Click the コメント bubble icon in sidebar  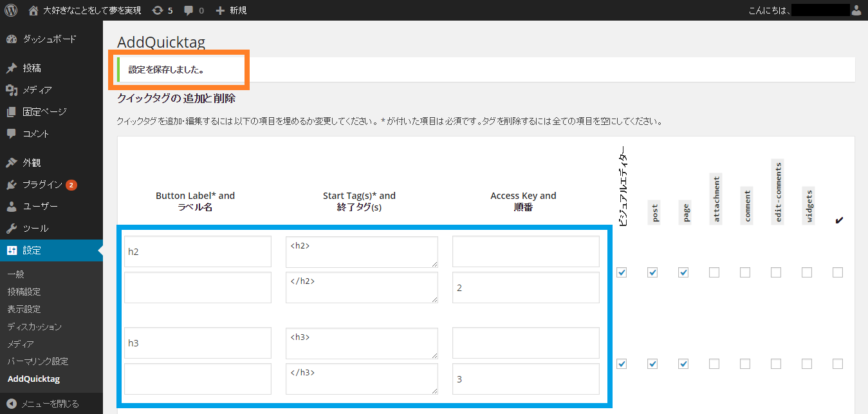(x=12, y=134)
